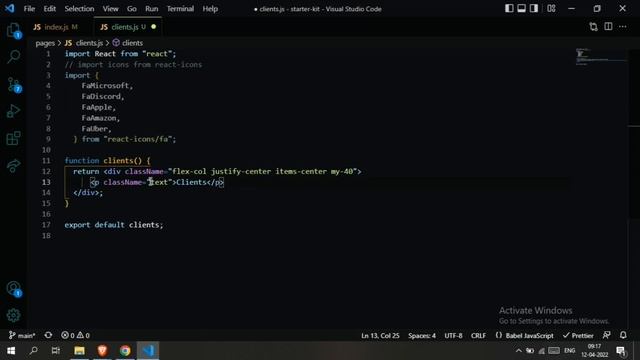Image resolution: width=640 pixels, height=360 pixels.
Task: Open the Manage gear icon
Action: click(13, 315)
